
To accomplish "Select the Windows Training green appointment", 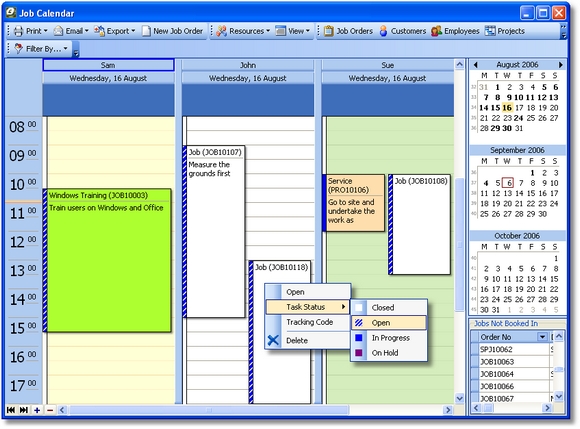I will pos(108,261).
